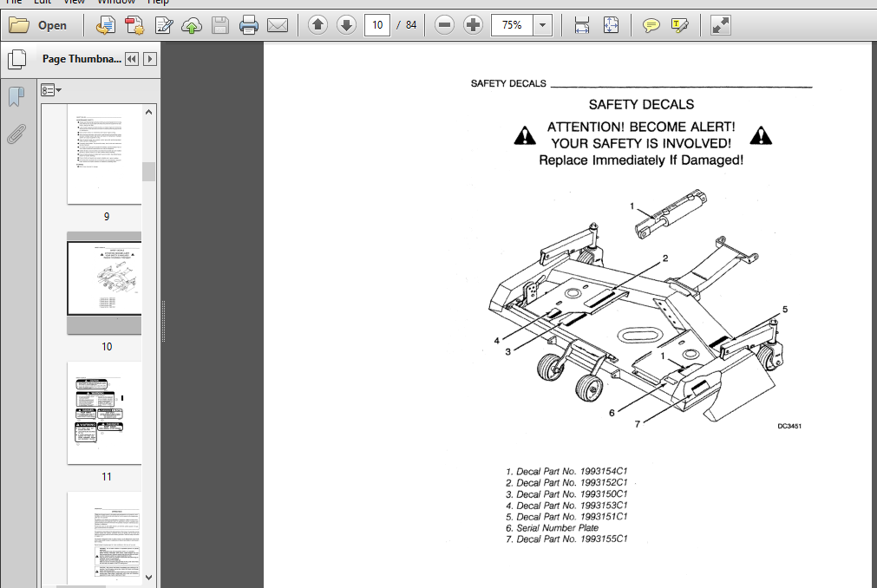Click page label '9' under thumbnail

tap(107, 216)
